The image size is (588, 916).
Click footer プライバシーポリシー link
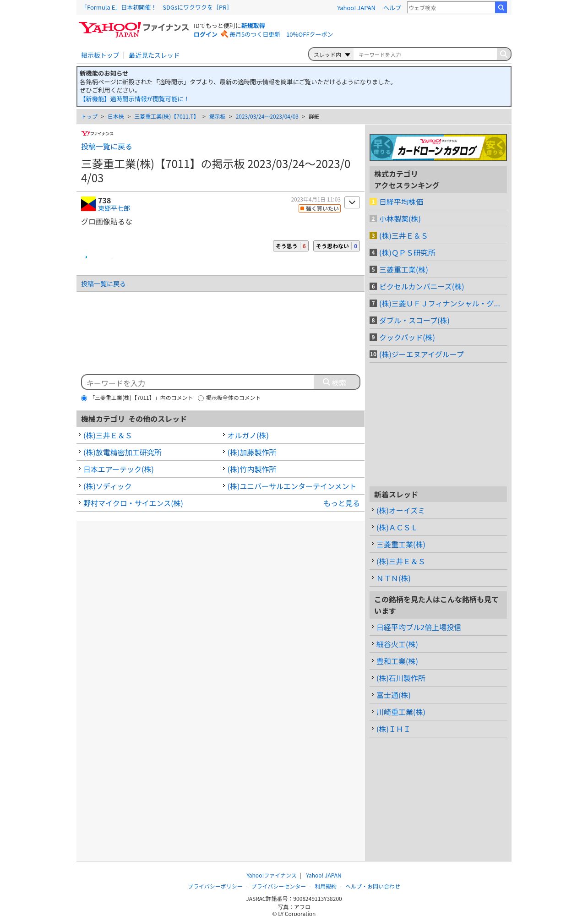click(x=215, y=886)
